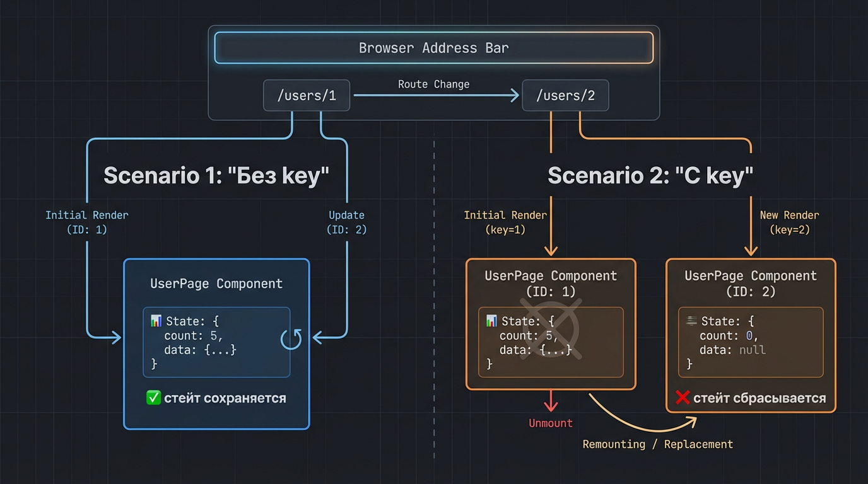Click the Browser Address Bar field
The height and width of the screenshot is (484, 868).
point(433,48)
